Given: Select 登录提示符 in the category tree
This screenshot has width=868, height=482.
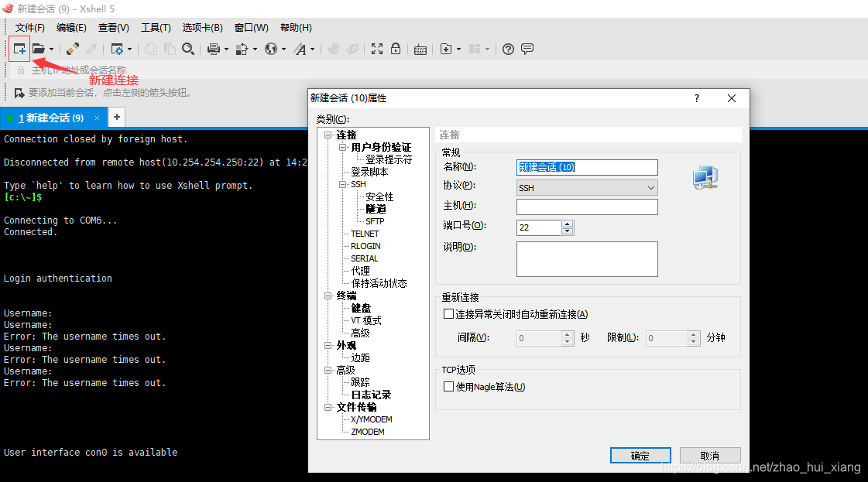Looking at the screenshot, I should [389, 159].
